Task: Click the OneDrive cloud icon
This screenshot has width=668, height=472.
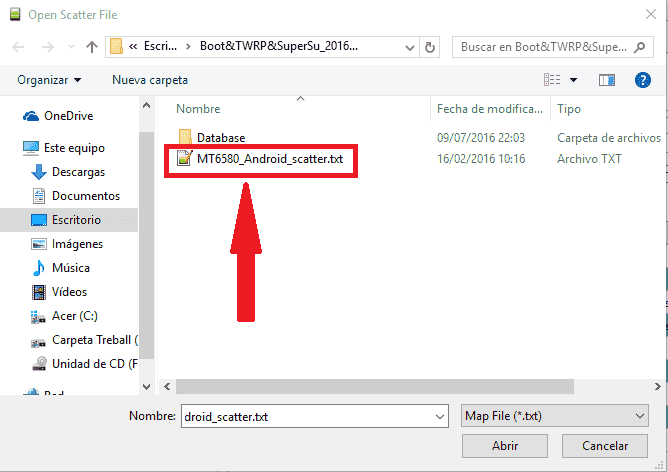Action: point(31,116)
